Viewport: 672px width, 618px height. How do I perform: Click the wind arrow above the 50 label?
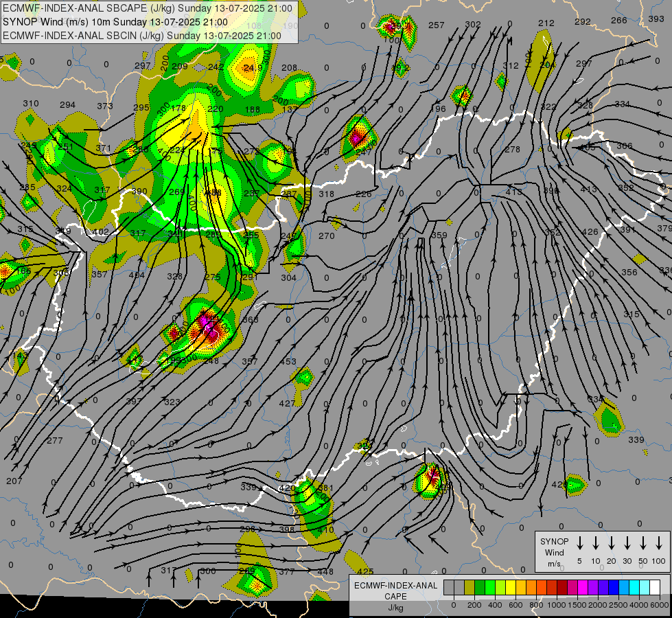pyautogui.click(x=643, y=543)
